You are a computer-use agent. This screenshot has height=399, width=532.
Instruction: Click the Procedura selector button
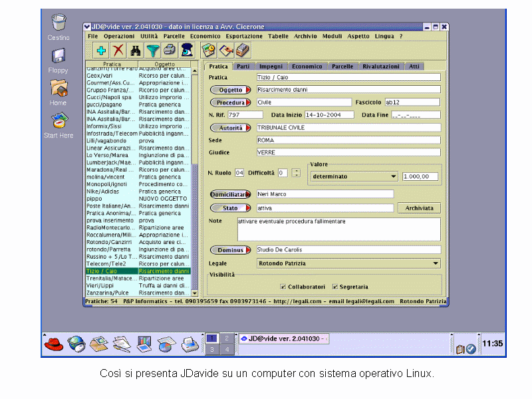pos(230,102)
